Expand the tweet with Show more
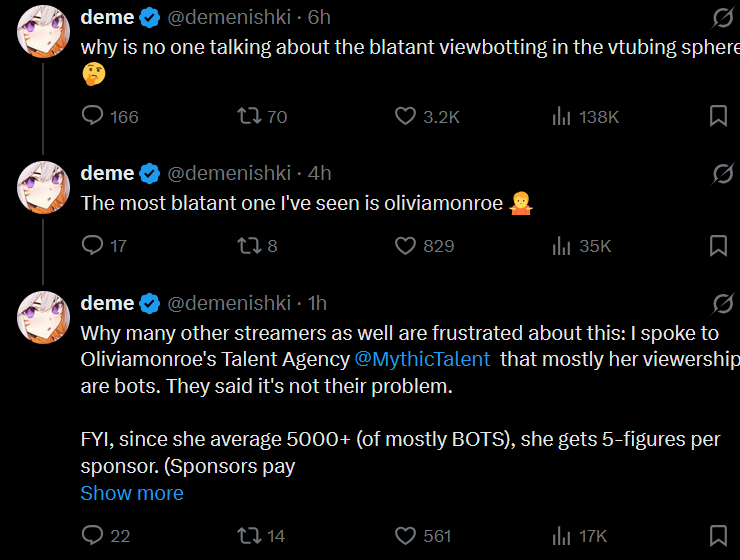The width and height of the screenshot is (740, 560). [x=132, y=493]
